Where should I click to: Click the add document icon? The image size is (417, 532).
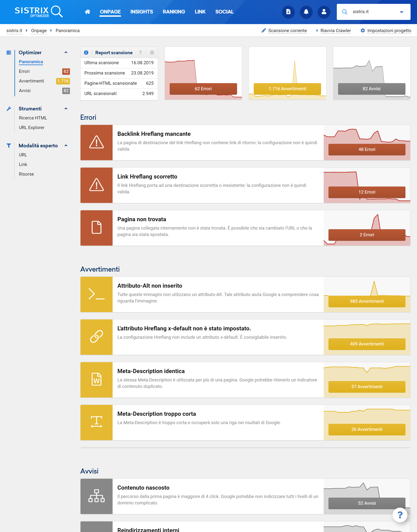coord(288,12)
